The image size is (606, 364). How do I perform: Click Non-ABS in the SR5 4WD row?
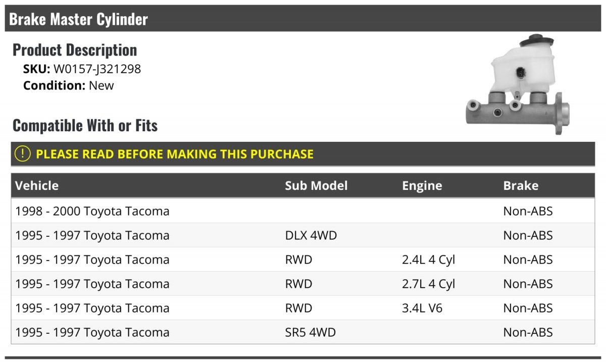[x=528, y=332]
